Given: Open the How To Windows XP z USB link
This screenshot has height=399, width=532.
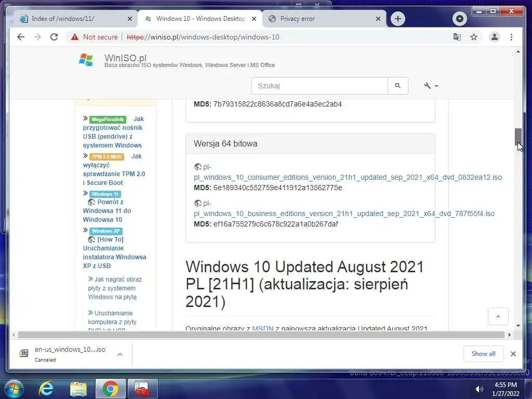Looking at the screenshot, I should pos(114,252).
